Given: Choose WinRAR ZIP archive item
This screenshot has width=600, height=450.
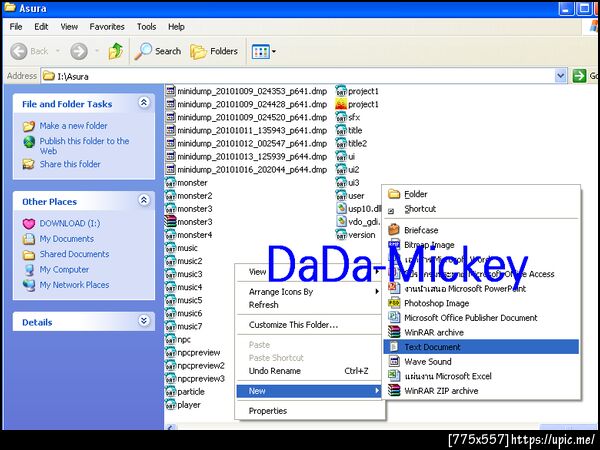Looking at the screenshot, I should 481,391.
